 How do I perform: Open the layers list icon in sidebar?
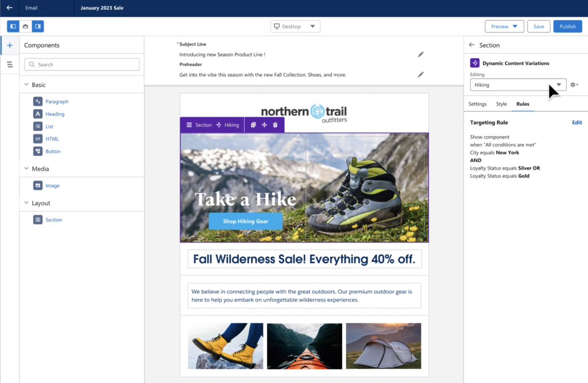click(10, 64)
